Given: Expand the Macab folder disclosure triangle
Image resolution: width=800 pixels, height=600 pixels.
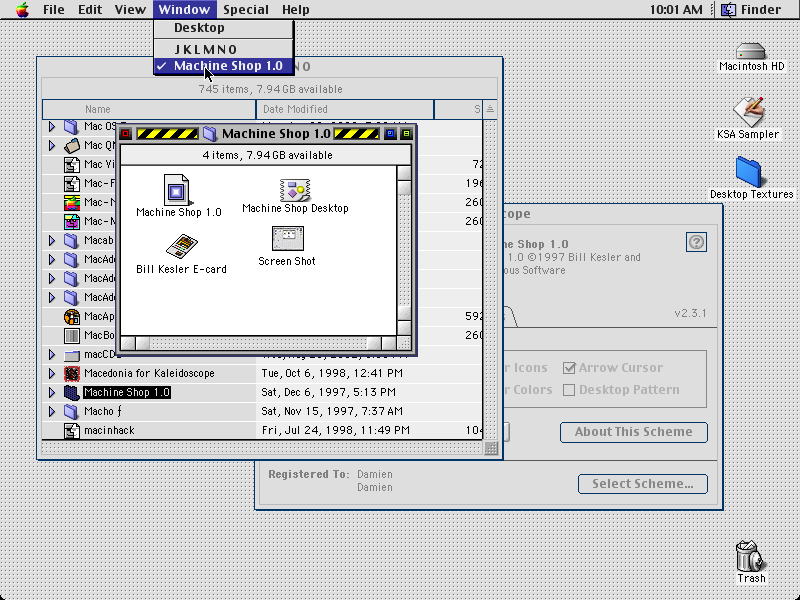Looking at the screenshot, I should (52, 240).
